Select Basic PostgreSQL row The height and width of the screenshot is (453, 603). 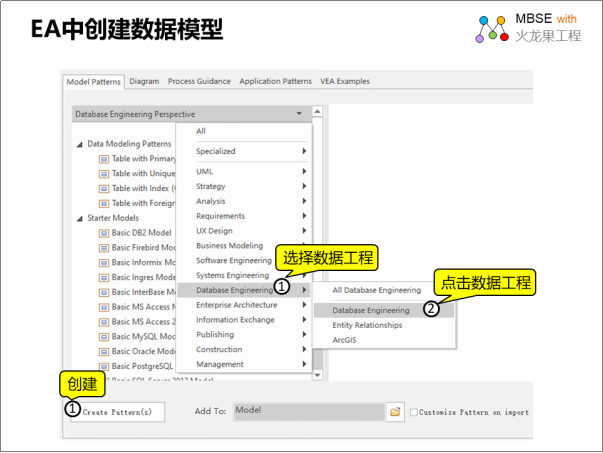136,366
